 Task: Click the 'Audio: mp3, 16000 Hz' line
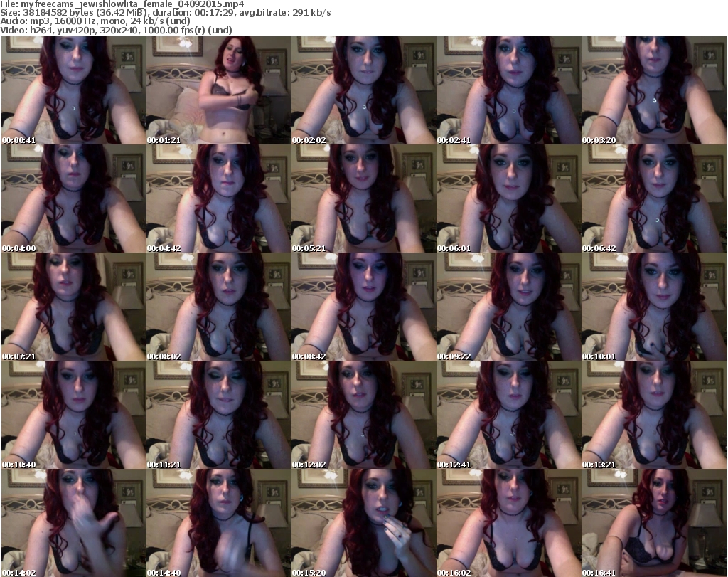[95, 21]
